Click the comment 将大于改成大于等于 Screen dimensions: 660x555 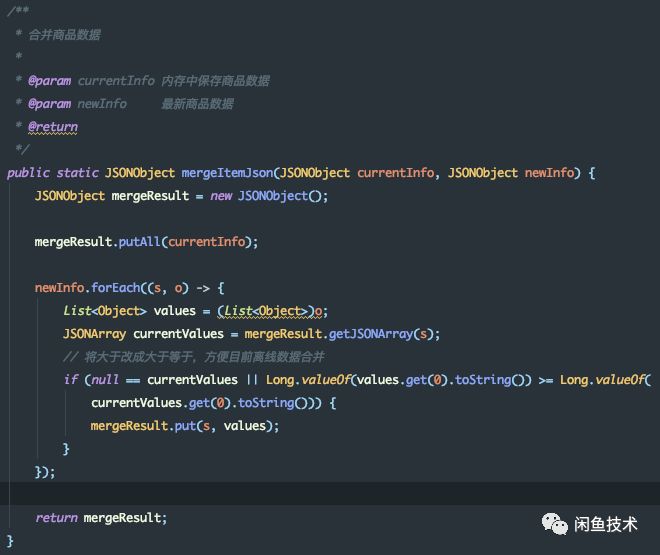pos(138,357)
